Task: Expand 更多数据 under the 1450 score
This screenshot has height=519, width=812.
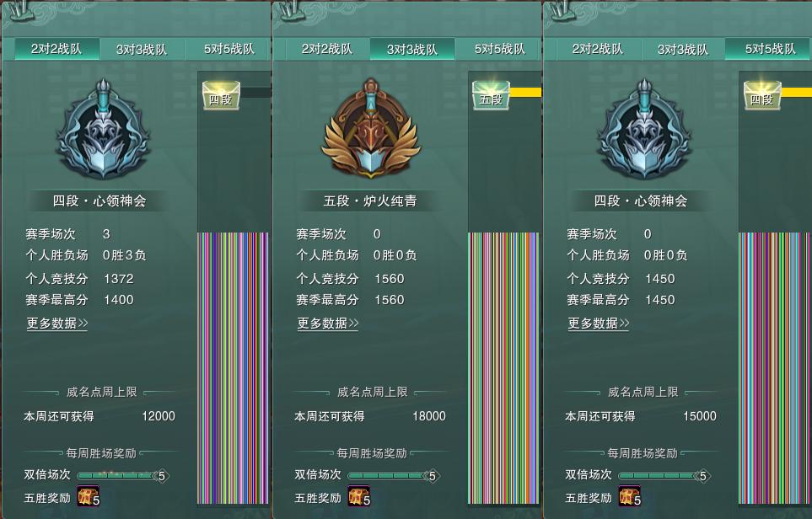Action: [x=599, y=324]
